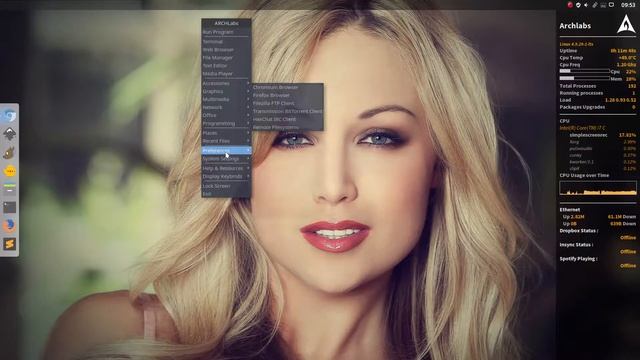Click the Mem usage bar in Conky
Image resolution: width=640 pixels, height=360 pixels.
[x=584, y=78]
